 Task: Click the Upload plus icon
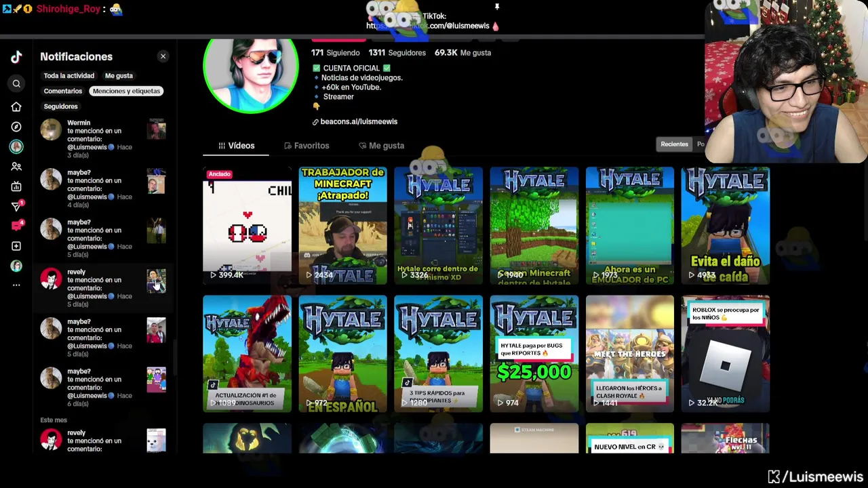(16, 246)
